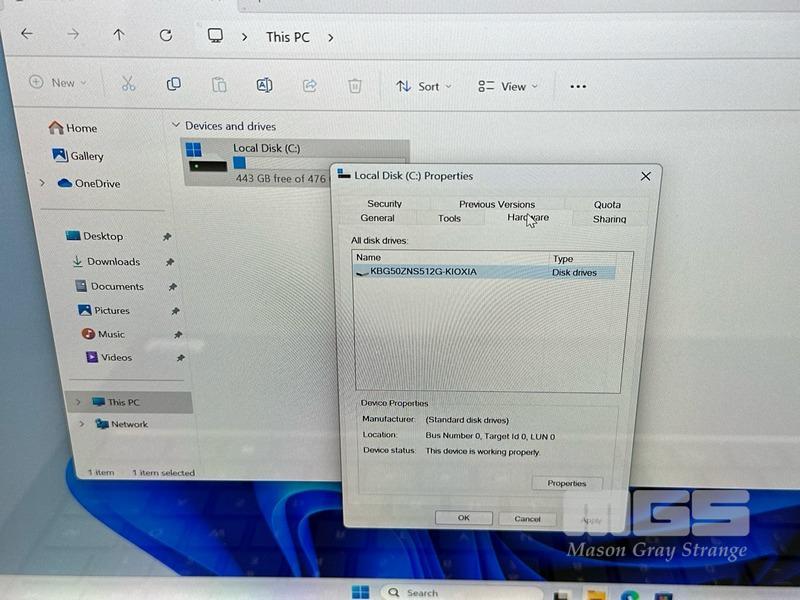Click the Share icon in toolbar

[x=309, y=86]
